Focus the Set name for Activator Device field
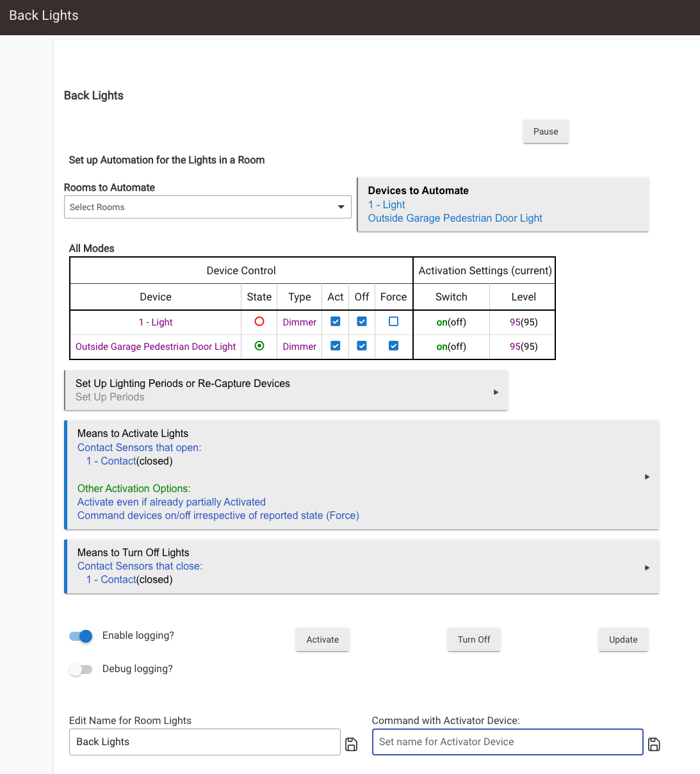This screenshot has width=700, height=774. click(x=507, y=742)
